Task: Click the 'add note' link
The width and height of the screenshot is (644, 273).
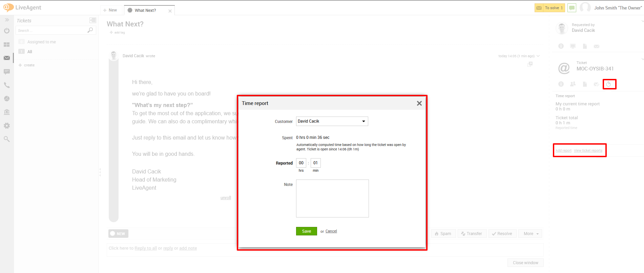Action: tap(188, 248)
